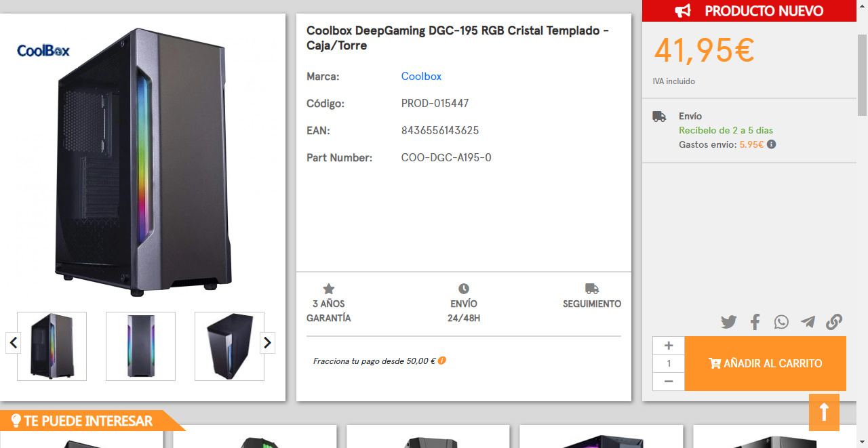868x448 pixels.
Task: Click the scroll-to-top arrow button
Action: click(x=824, y=412)
